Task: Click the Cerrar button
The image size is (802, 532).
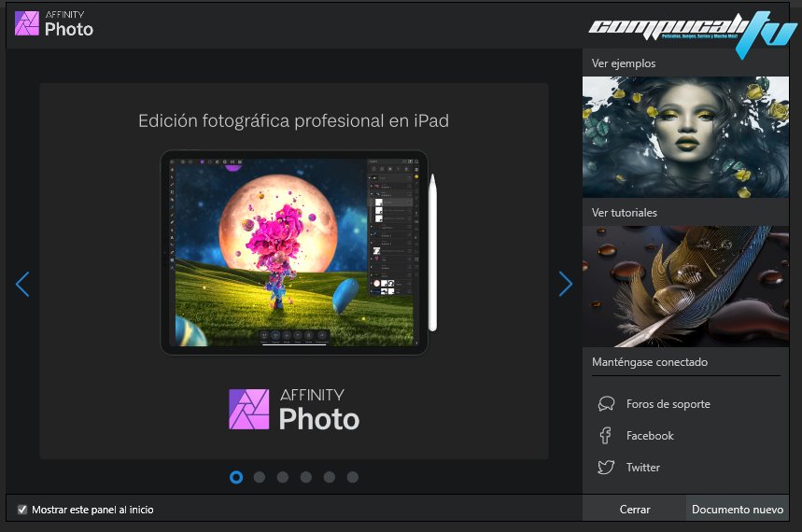Action: pos(634,509)
